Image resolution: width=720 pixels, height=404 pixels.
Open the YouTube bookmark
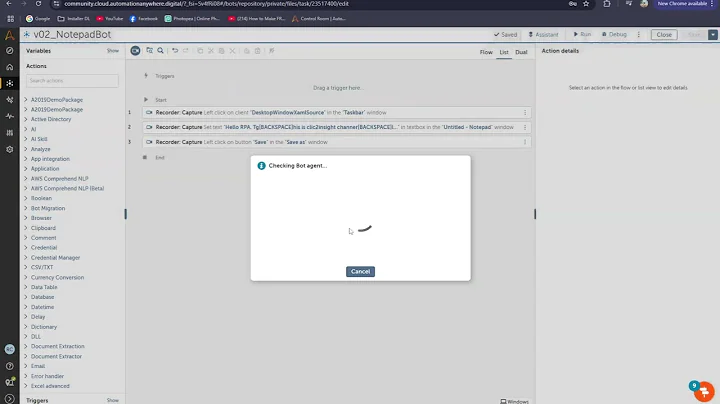[110, 19]
